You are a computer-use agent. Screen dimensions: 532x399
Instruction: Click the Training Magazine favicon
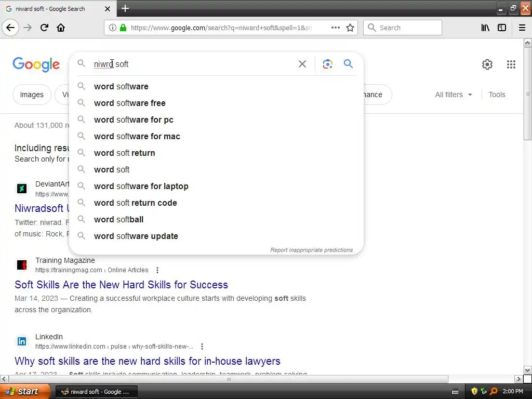[22, 264]
